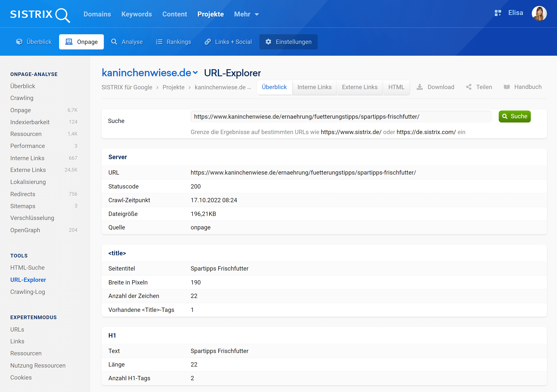Click the Dateigröße value 196,21KB
This screenshot has height=392, width=557.
(203, 214)
